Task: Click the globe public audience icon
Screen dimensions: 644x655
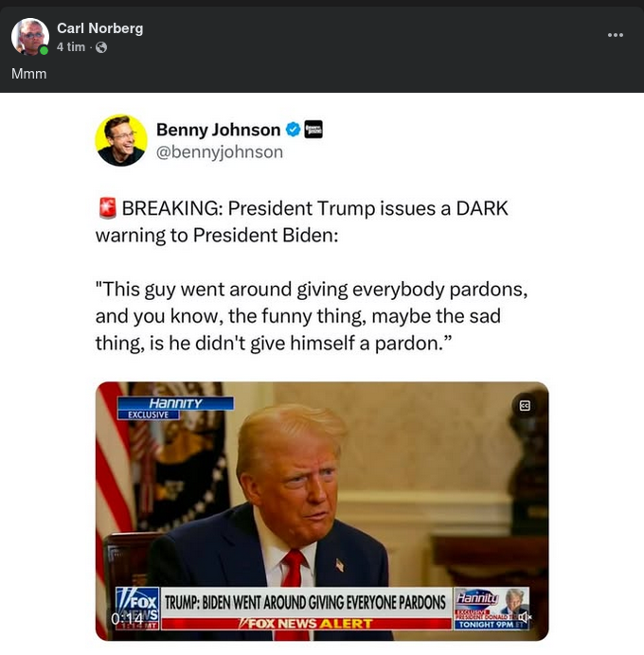Action: click(101, 47)
